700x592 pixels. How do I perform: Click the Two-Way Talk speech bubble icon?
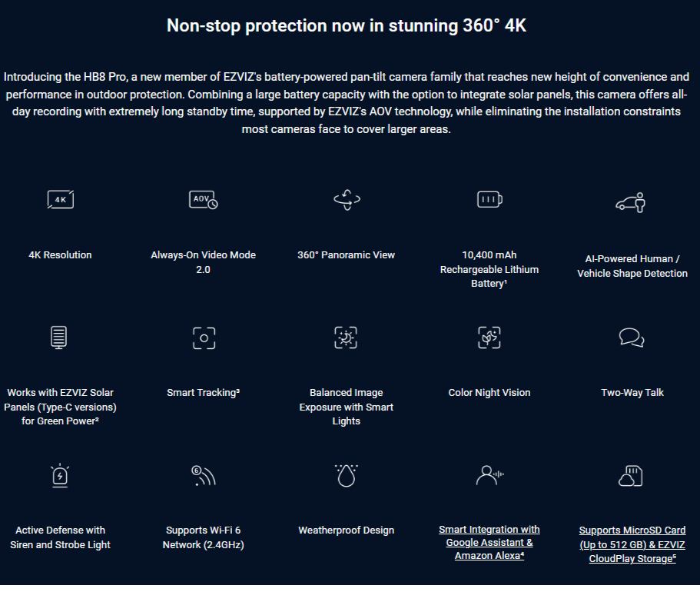pos(632,338)
